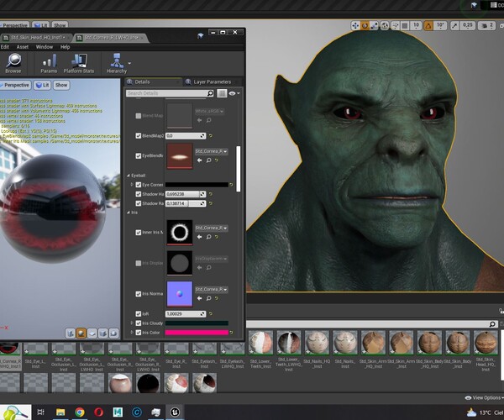This screenshot has width=504, height=420.
Task: Open the Iris Normal texture asset dropdown
Action: (x=212, y=290)
